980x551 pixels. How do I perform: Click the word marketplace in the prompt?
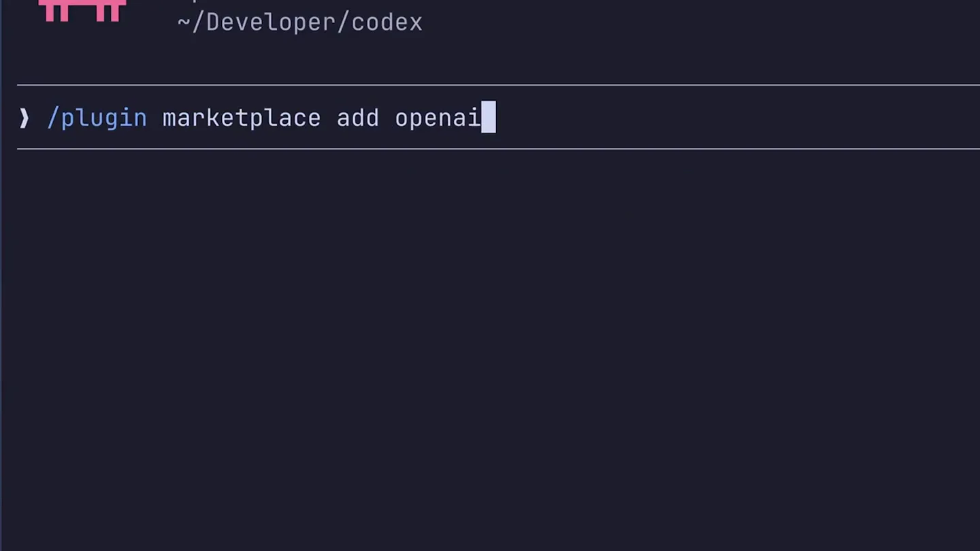(x=242, y=118)
